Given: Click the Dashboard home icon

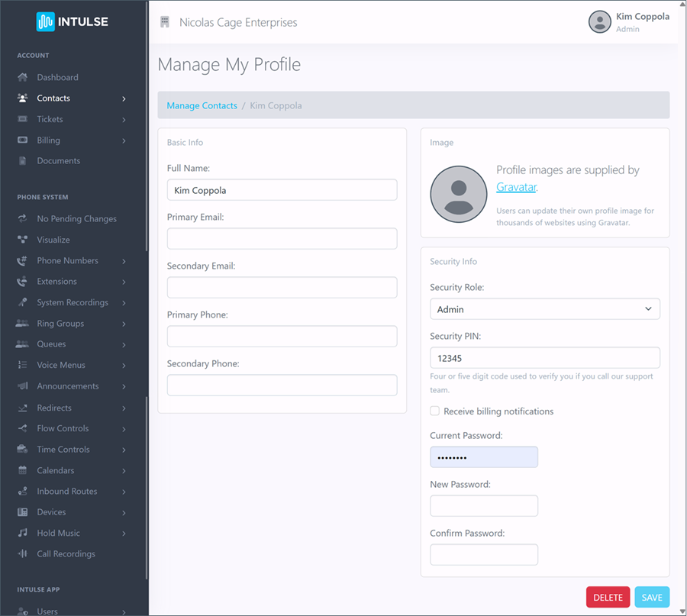Looking at the screenshot, I should pyautogui.click(x=22, y=78).
